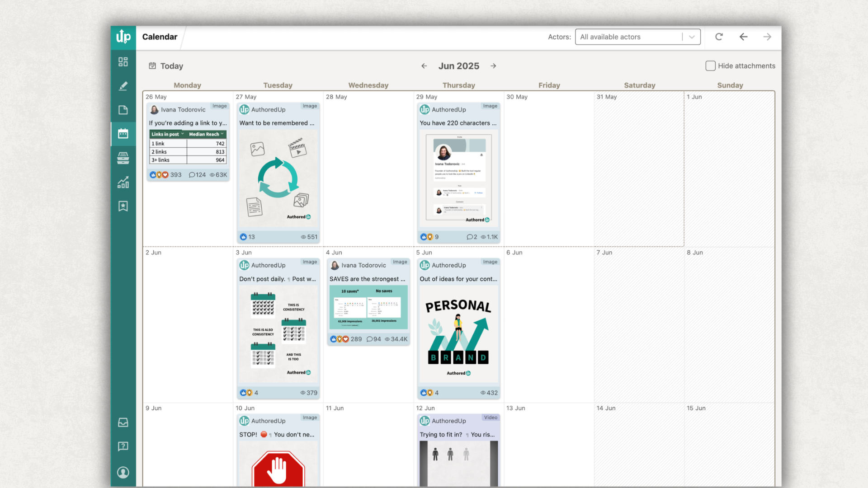Click the consistency calendars image thumbnail
This screenshot has height=488, width=868.
(x=278, y=334)
